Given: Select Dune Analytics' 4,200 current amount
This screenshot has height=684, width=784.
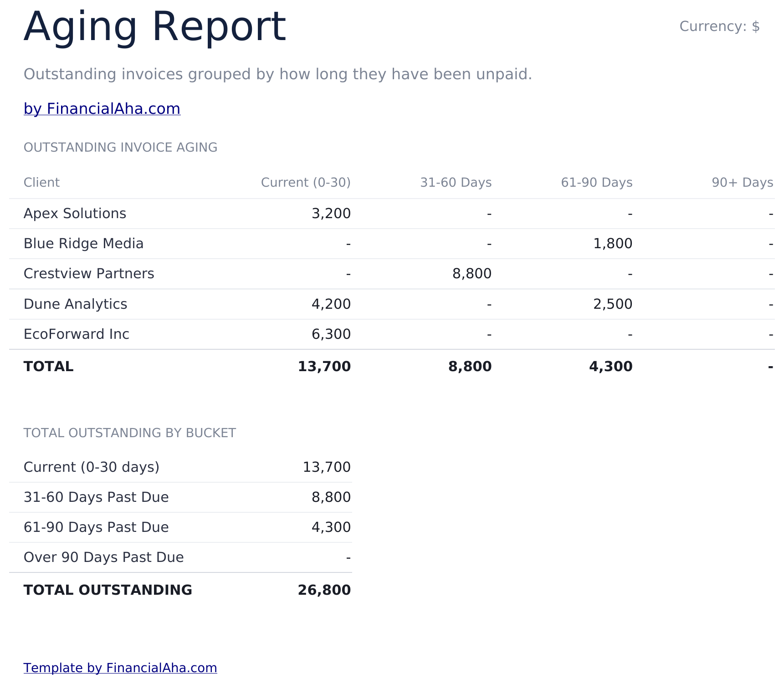Looking at the screenshot, I should click(x=331, y=304).
